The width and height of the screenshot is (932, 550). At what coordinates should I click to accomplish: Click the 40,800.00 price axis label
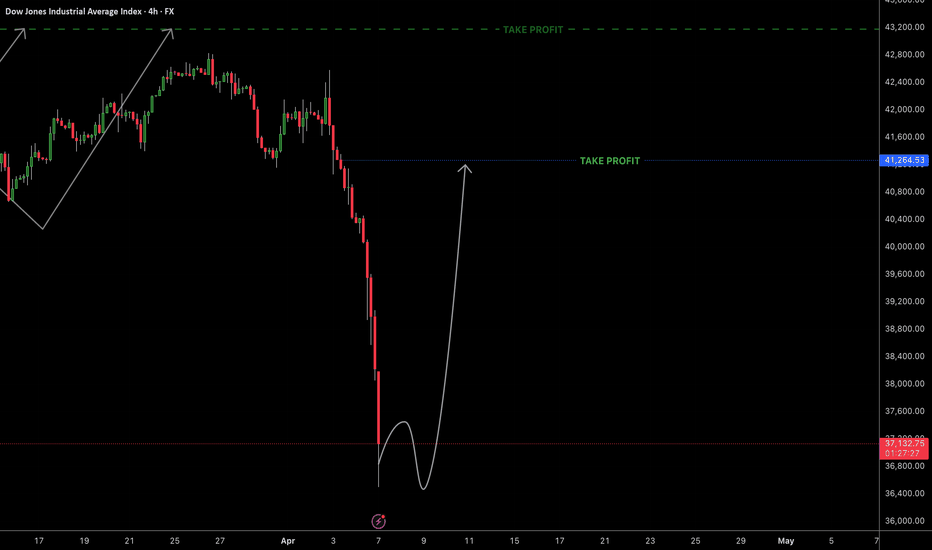[x=904, y=191]
